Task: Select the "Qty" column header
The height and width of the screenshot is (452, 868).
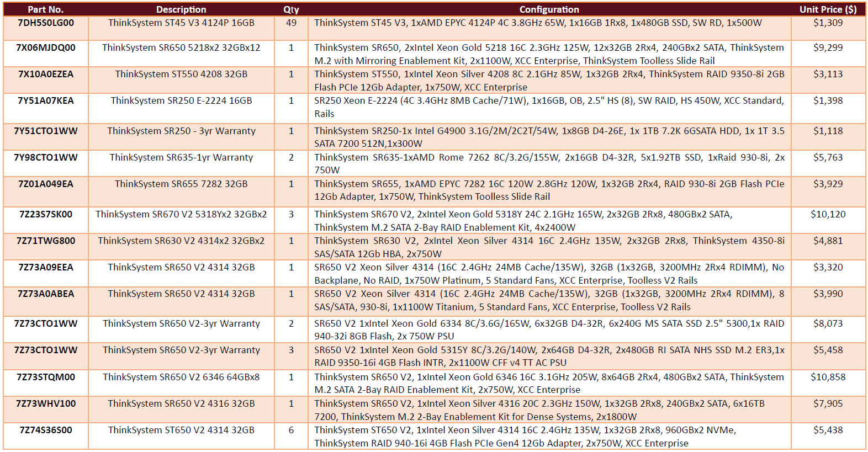Action: [x=291, y=9]
